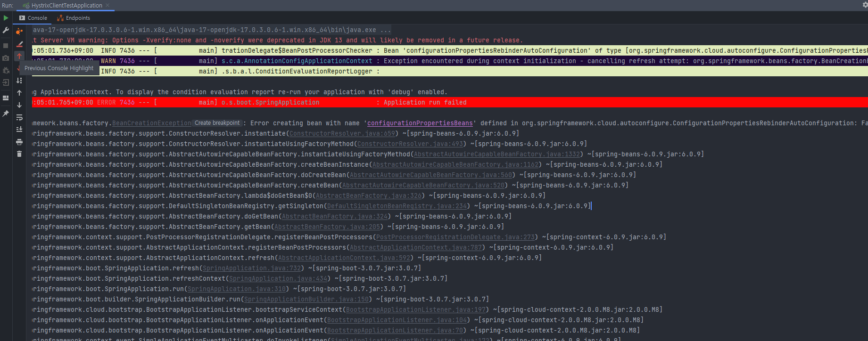Open AbstractAutowireCapableBeanFactory.java:1162 link
Screen dimensions: 868x341
point(455,165)
